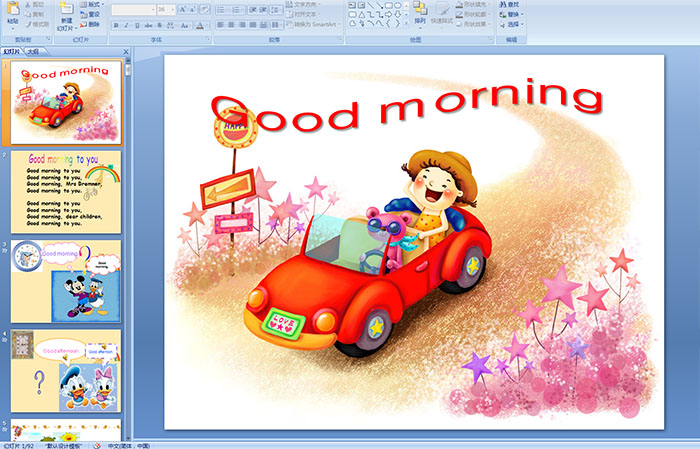Open the Paragraph dialog launcher
700x449 pixels.
pyautogui.click(x=340, y=39)
